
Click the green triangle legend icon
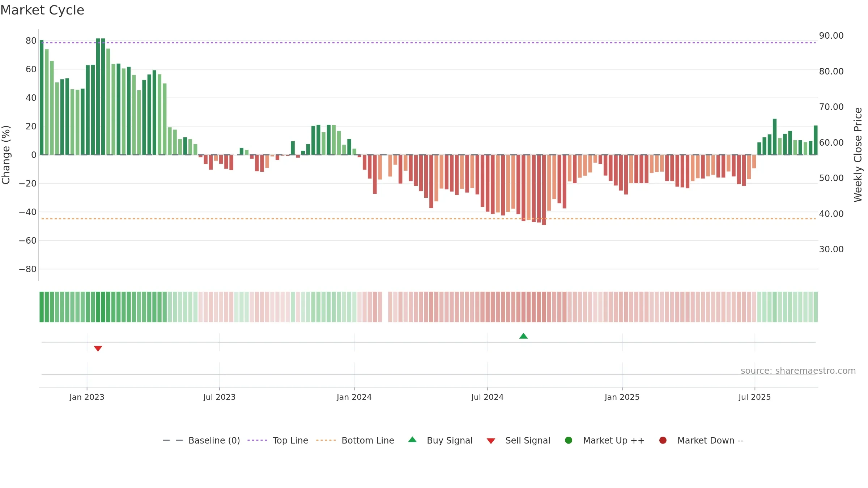tap(412, 440)
